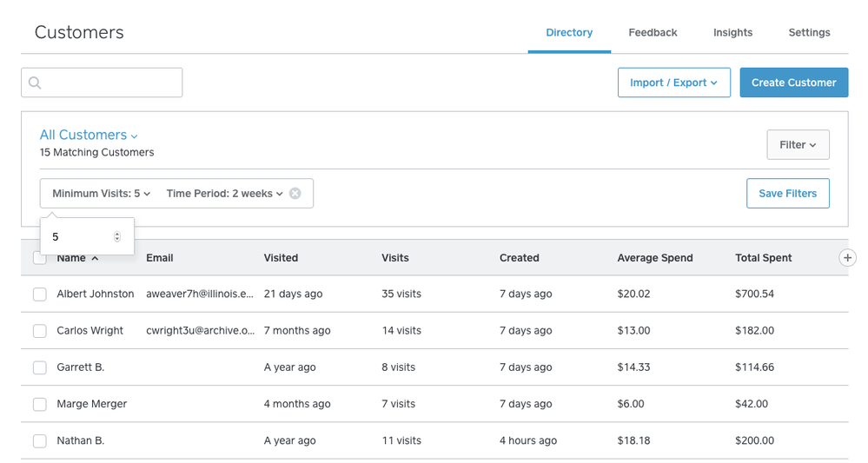Switch to the Feedback tab
The height and width of the screenshot is (463, 868).
click(653, 33)
